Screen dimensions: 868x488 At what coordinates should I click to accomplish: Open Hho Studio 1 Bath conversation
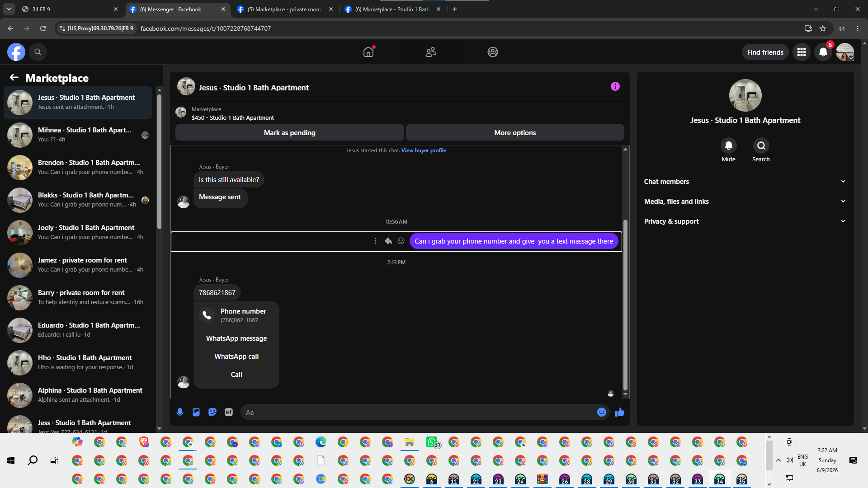78,363
